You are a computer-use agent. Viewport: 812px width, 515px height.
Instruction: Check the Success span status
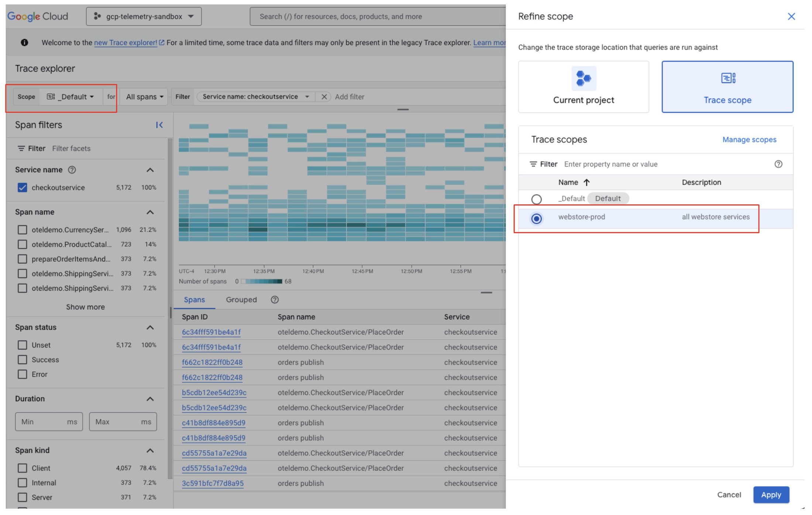click(22, 360)
